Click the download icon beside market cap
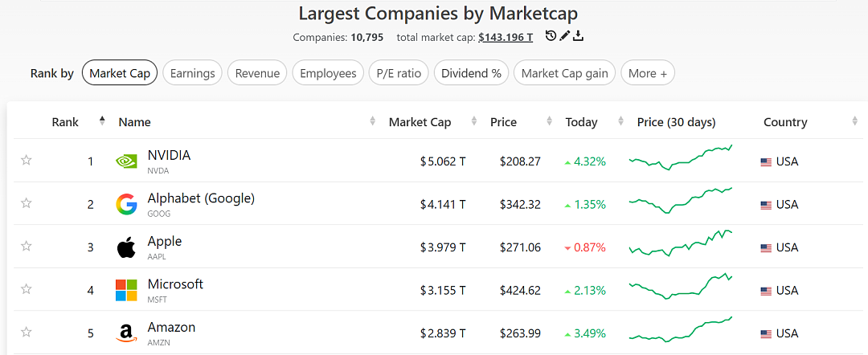Image resolution: width=868 pixels, height=355 pixels. click(x=578, y=36)
